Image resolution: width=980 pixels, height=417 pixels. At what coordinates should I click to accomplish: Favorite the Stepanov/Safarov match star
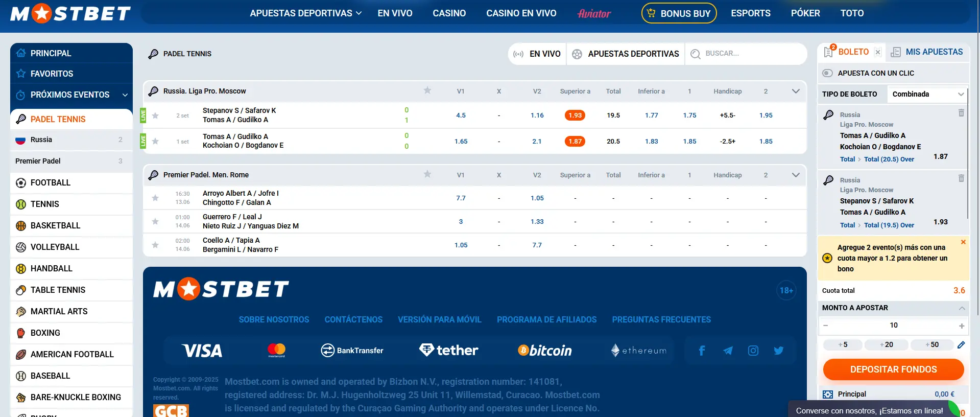[155, 115]
